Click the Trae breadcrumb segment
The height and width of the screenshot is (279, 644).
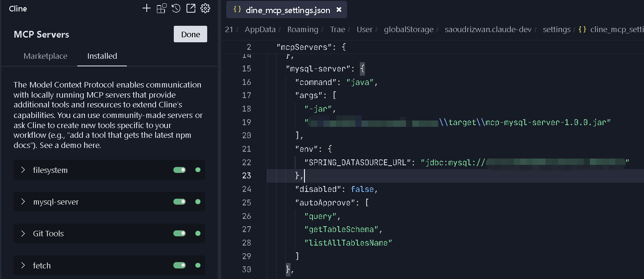coord(337,30)
